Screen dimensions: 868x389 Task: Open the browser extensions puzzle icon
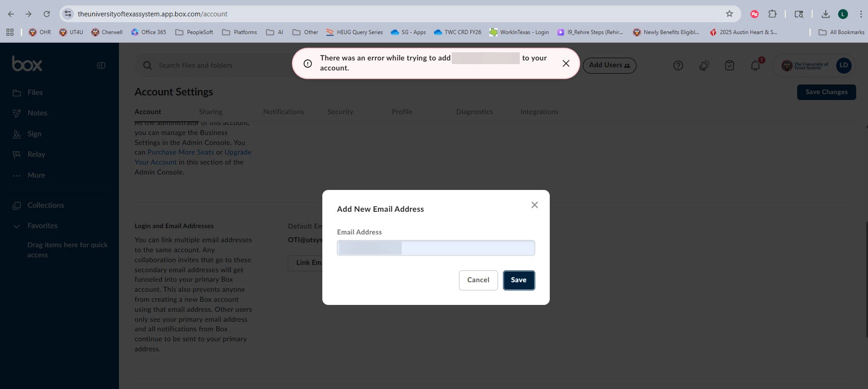coord(772,14)
